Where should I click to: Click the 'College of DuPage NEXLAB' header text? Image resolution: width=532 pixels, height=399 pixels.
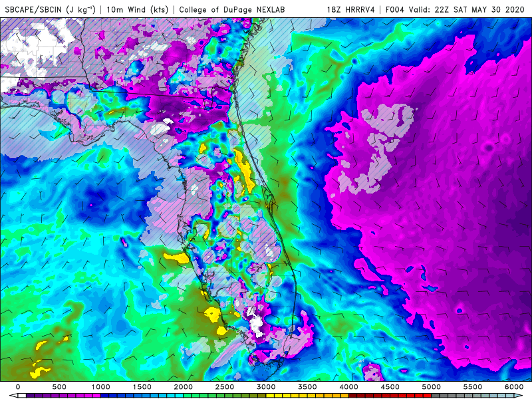231,9
